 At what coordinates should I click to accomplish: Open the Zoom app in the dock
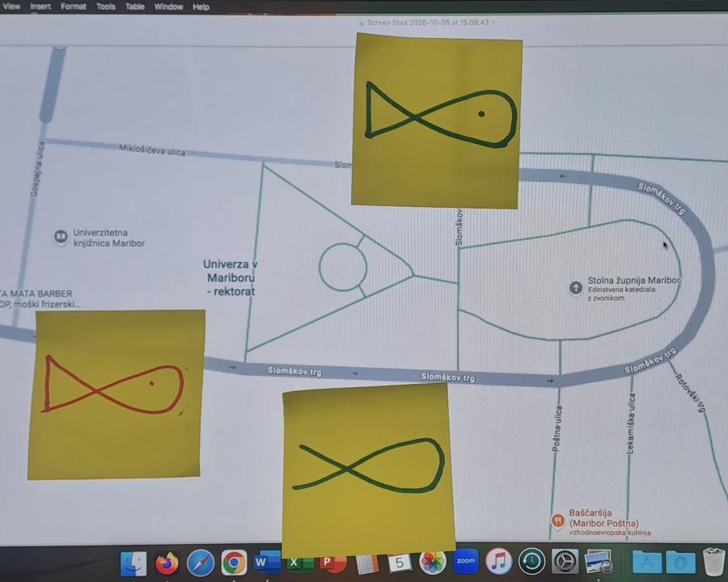pyautogui.click(x=466, y=561)
